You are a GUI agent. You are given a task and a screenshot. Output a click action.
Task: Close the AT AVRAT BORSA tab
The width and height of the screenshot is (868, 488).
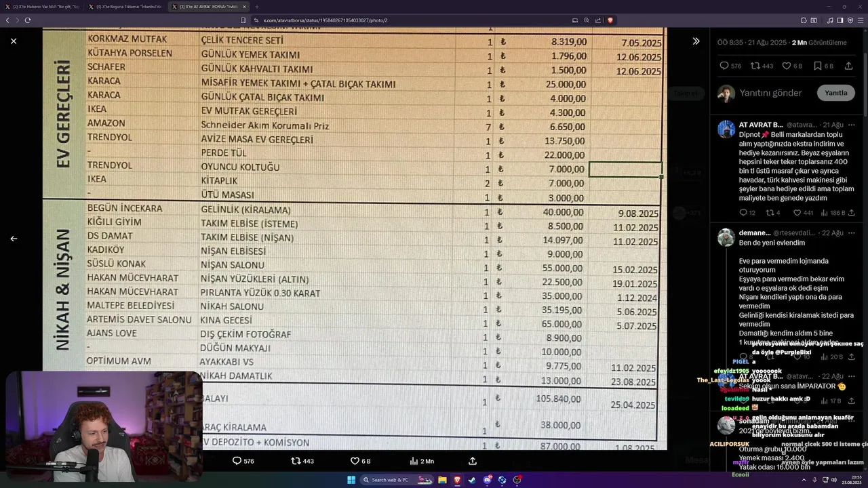tap(245, 7)
